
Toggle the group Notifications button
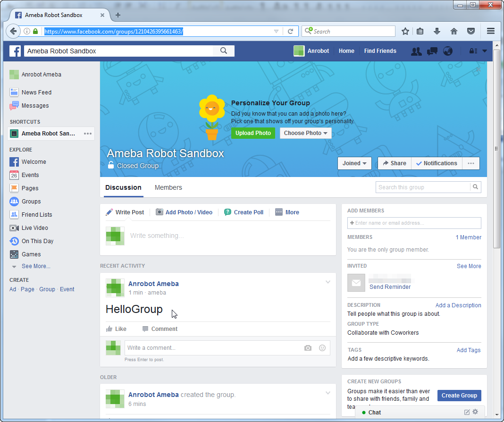tap(437, 163)
